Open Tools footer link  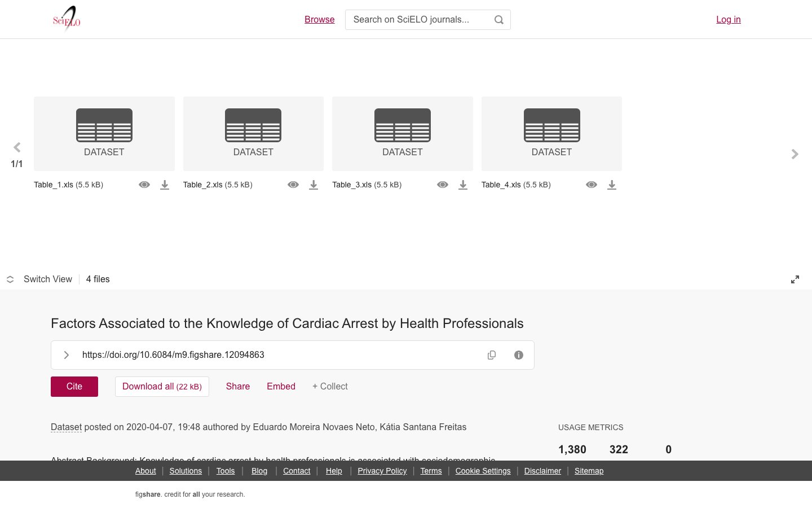(226, 471)
